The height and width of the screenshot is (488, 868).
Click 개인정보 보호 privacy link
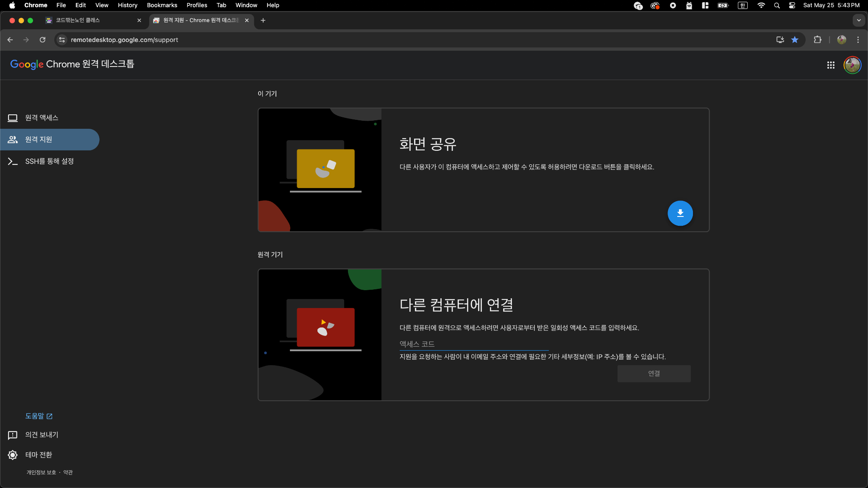point(41,472)
